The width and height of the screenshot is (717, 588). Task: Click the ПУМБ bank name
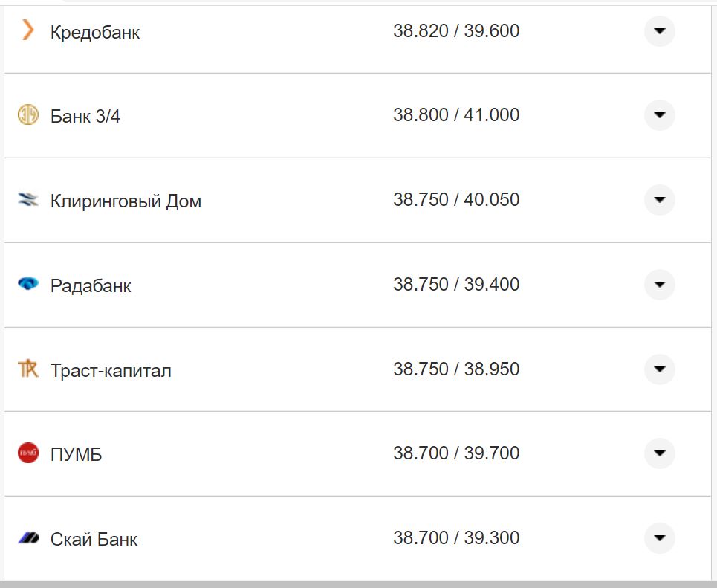coord(78,453)
